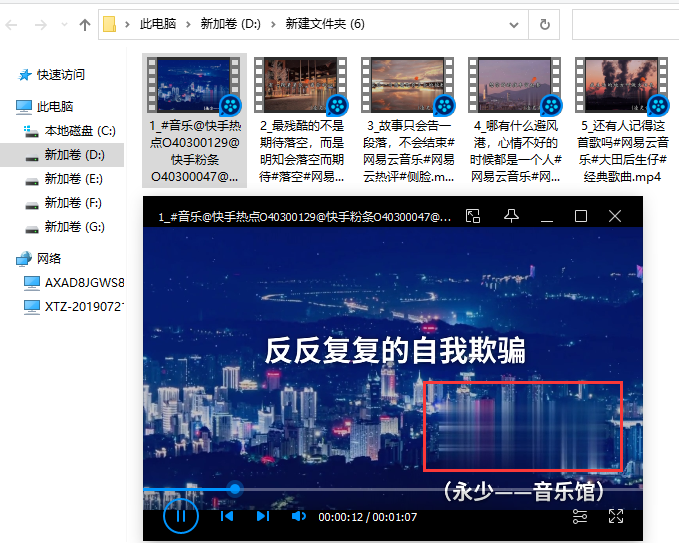The height and width of the screenshot is (543, 679).
Task: Open 新加卷 (G:) in the sidebar
Action: (x=74, y=226)
